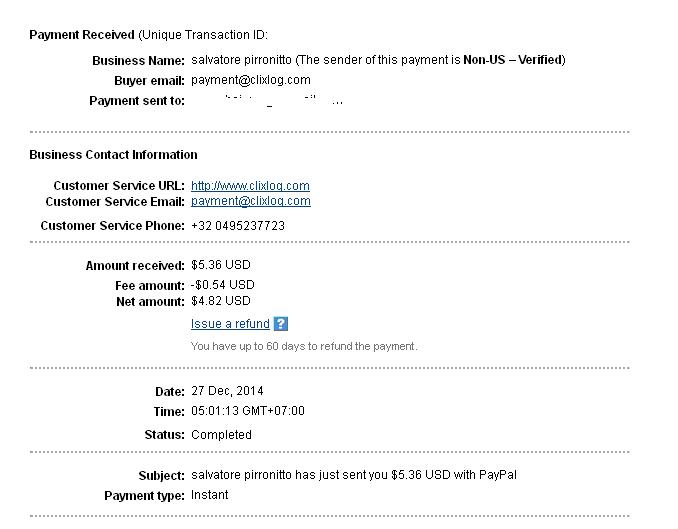This screenshot has width=678, height=529.
Task: Click the Time value 05:01:13 GMT+07:00
Action: (x=248, y=411)
